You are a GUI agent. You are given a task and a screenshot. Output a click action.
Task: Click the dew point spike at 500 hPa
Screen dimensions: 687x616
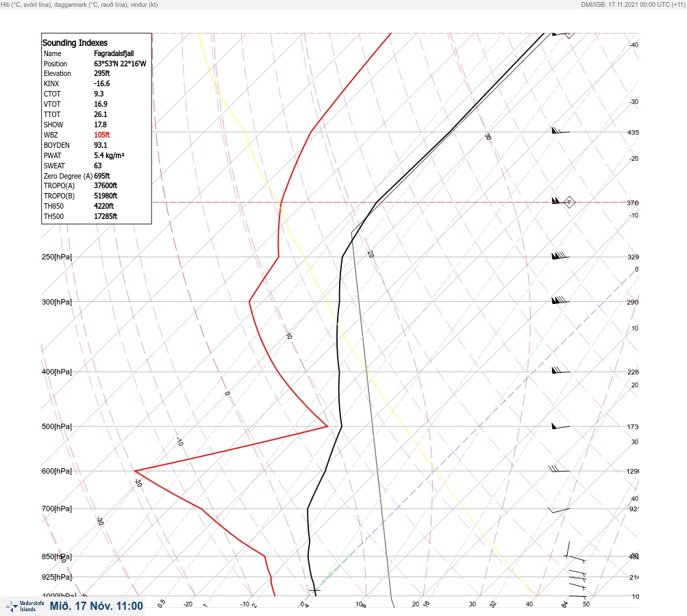tap(327, 426)
